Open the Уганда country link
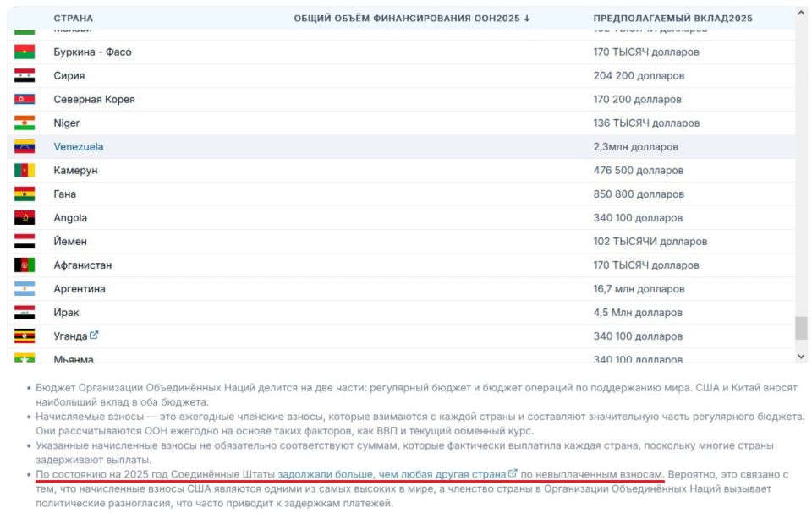 point(69,336)
